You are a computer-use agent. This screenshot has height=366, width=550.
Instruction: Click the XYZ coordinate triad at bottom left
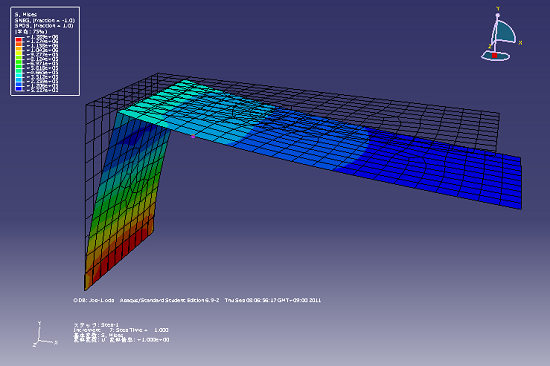(45, 334)
